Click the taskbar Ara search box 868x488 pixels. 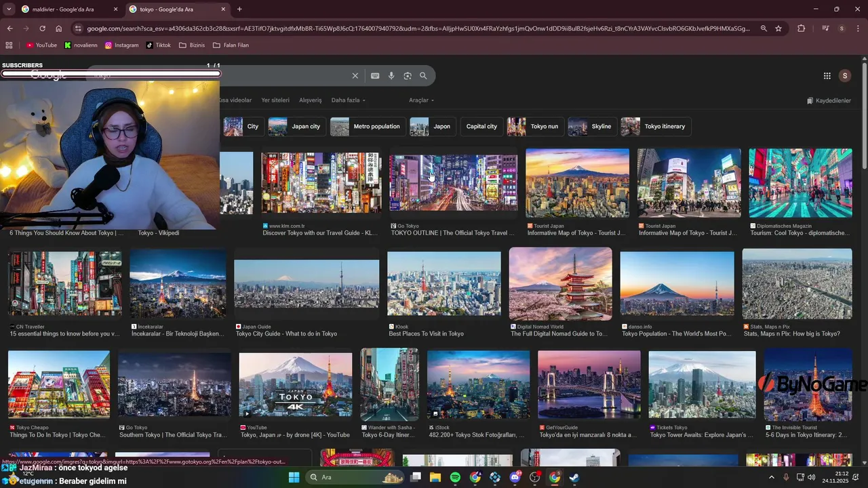354,477
